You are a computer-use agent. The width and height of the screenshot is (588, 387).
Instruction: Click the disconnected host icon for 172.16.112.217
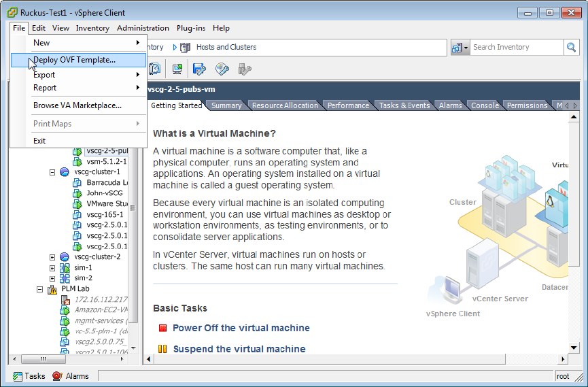click(65, 299)
